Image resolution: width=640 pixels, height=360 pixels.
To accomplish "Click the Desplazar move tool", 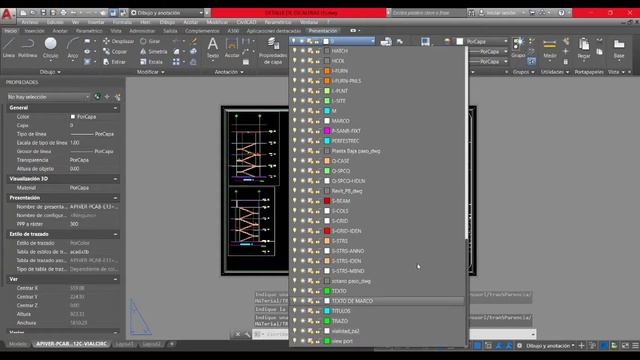I will click(x=118, y=41).
